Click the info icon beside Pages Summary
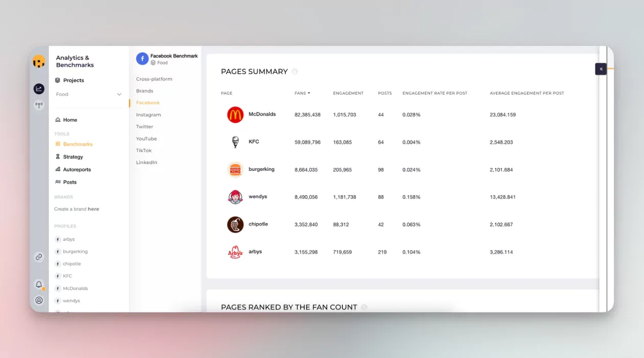The width and height of the screenshot is (644, 358). coord(294,72)
